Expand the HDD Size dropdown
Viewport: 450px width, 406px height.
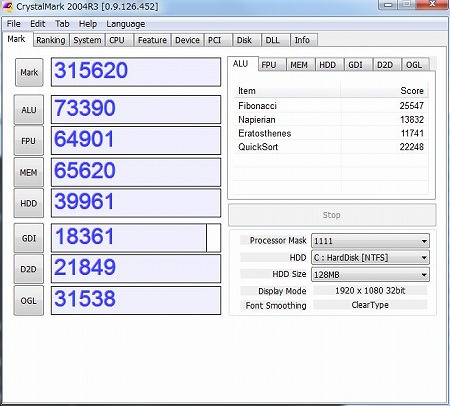tap(370, 275)
